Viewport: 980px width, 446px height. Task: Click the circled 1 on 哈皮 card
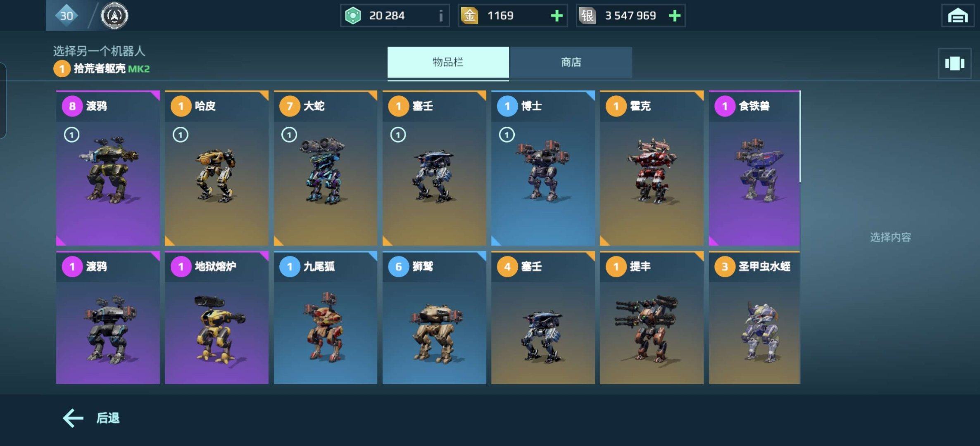point(180,135)
